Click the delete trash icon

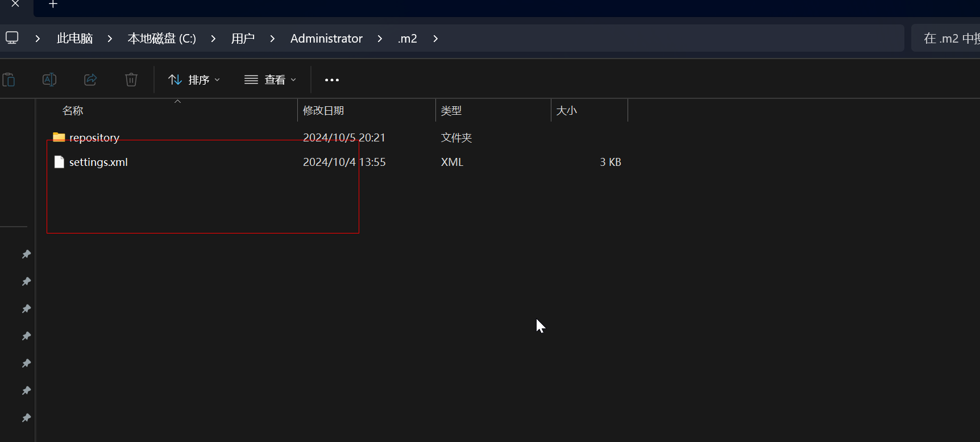pos(131,80)
